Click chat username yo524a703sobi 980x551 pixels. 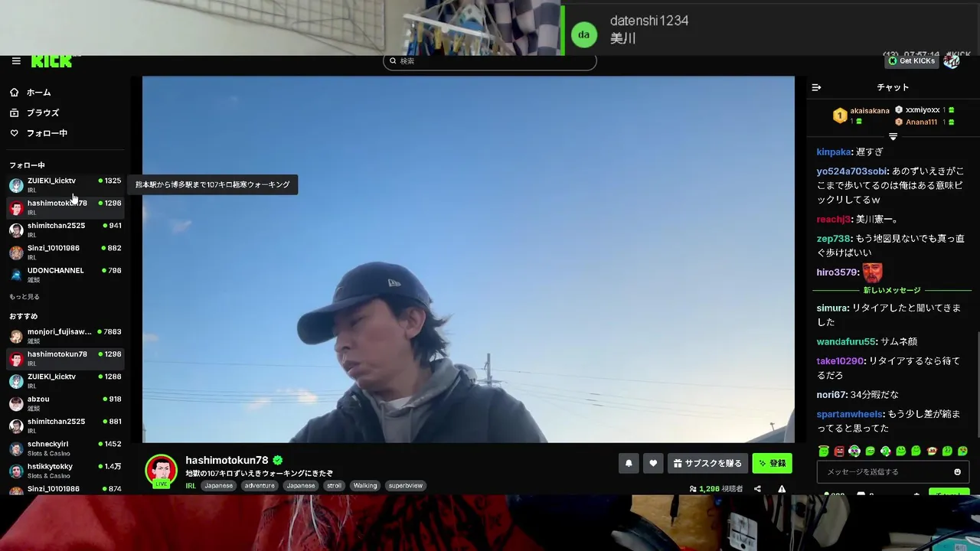click(x=852, y=171)
